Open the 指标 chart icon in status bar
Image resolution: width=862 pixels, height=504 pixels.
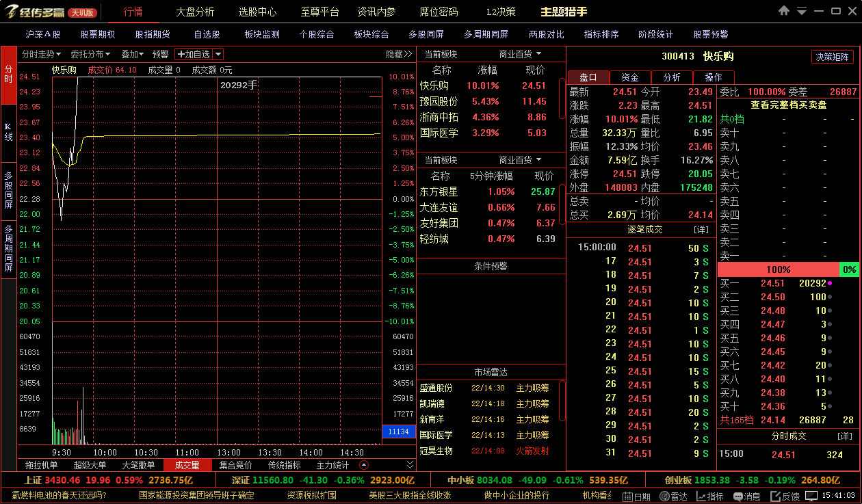pyautogui.click(x=710, y=496)
